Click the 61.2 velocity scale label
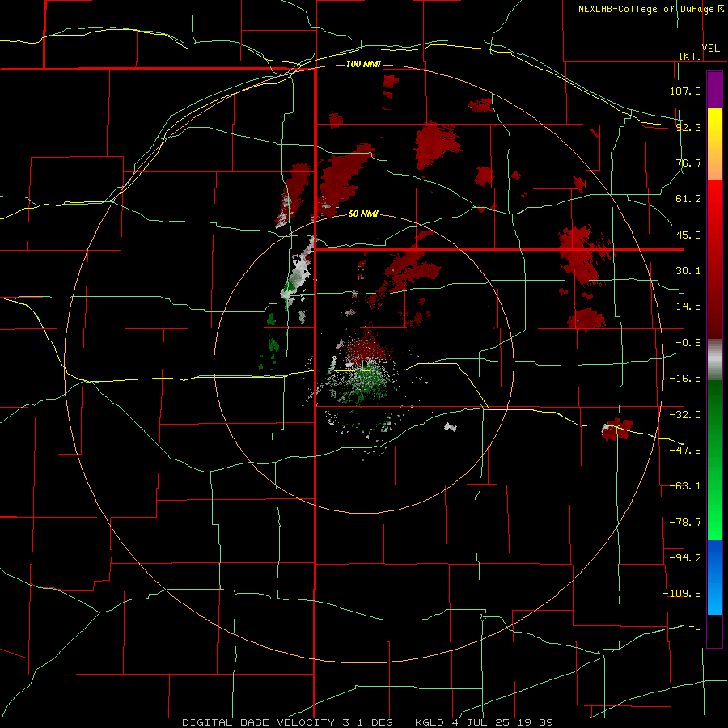The height and width of the screenshot is (728, 728). (x=688, y=199)
